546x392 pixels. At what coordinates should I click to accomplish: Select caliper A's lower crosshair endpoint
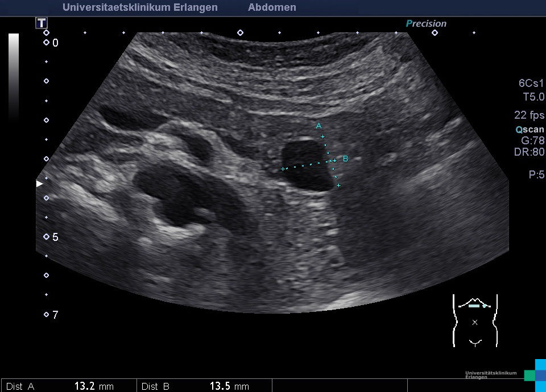[338, 186]
